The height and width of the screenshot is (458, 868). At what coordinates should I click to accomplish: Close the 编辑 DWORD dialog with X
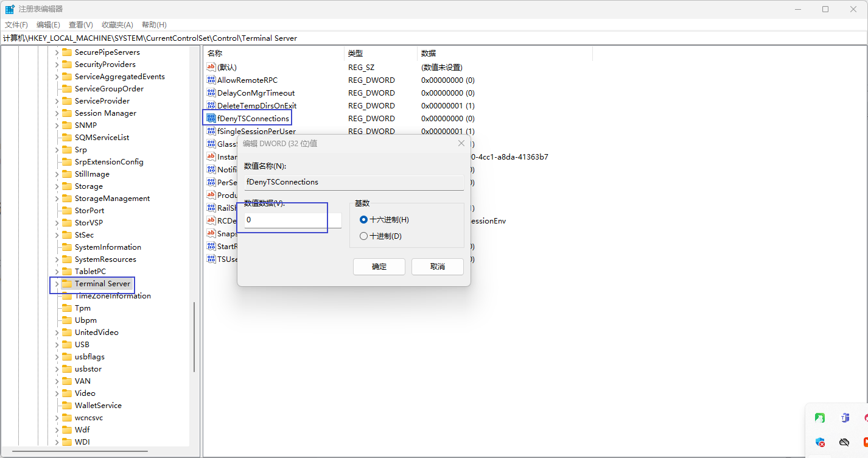(x=461, y=143)
